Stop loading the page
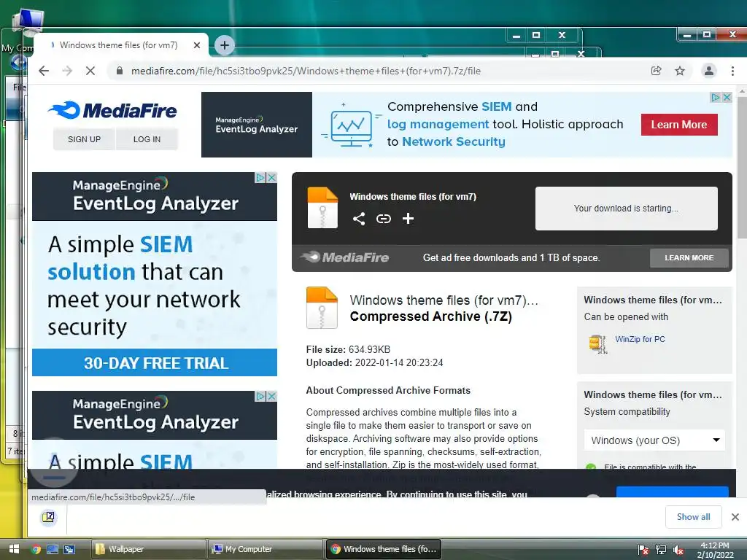Viewport: 747px width, 560px height. (x=90, y=71)
